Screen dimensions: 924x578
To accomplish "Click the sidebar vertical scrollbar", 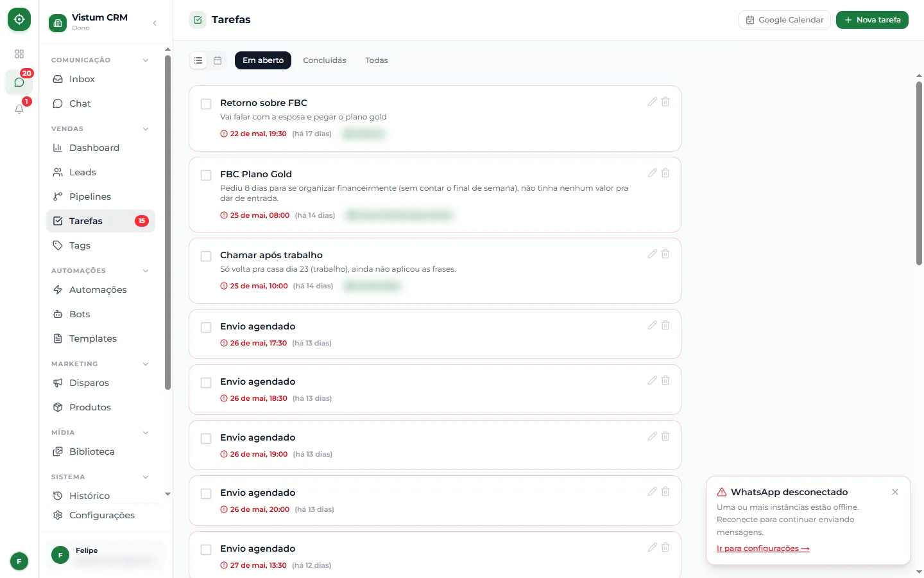I will (167, 222).
